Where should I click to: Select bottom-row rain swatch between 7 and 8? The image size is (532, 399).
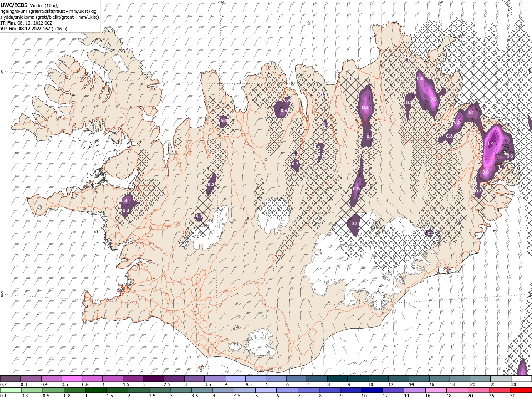[309, 391]
